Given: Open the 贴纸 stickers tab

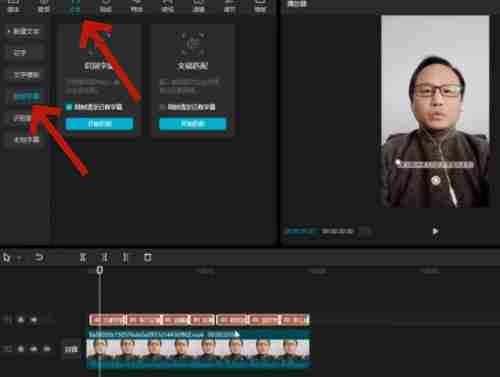Looking at the screenshot, I should pos(105,6).
